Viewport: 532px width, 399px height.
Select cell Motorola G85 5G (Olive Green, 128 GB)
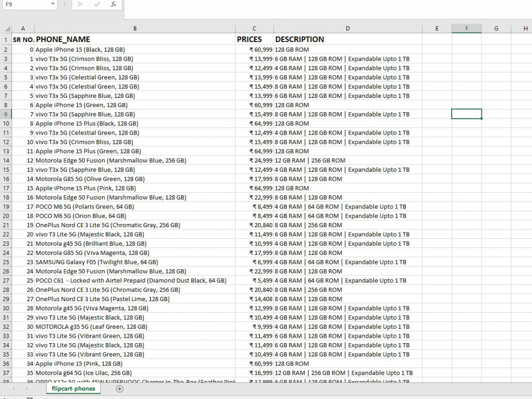135,179
